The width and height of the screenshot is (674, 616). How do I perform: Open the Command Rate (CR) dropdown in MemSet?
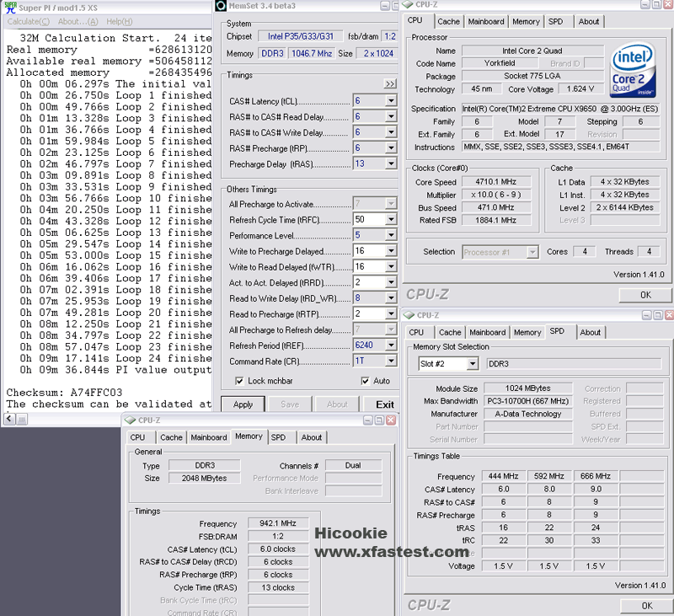[x=391, y=361]
